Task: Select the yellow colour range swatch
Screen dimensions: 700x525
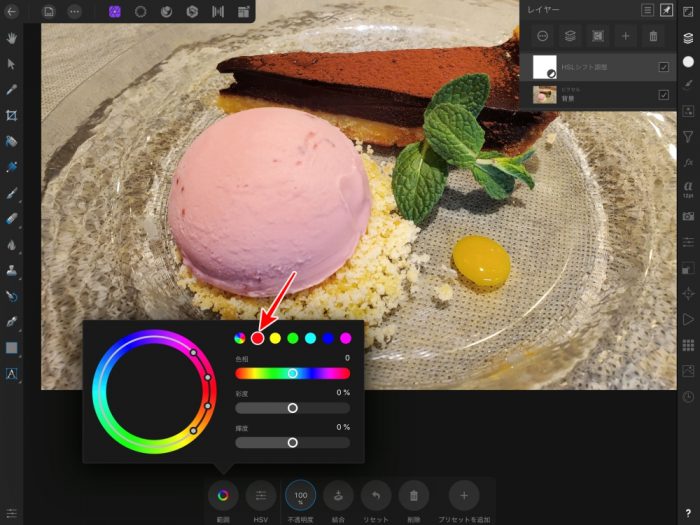Action: click(x=275, y=338)
